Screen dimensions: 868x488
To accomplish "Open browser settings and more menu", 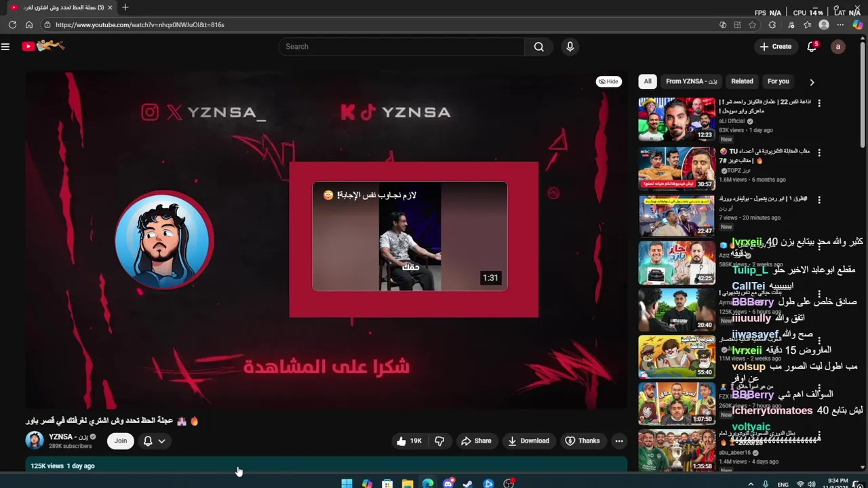I will (x=840, y=24).
